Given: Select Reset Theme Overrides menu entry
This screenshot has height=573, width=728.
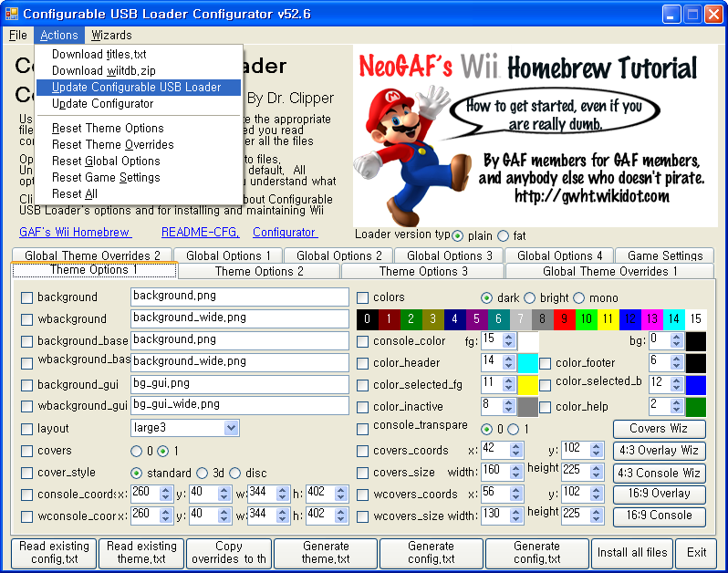Looking at the screenshot, I should coord(139,144).
